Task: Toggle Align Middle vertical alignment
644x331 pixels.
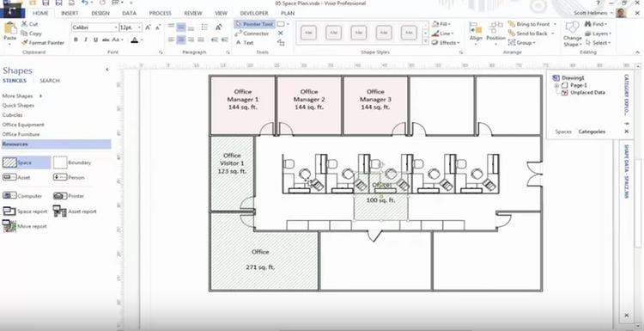Action: click(x=181, y=28)
